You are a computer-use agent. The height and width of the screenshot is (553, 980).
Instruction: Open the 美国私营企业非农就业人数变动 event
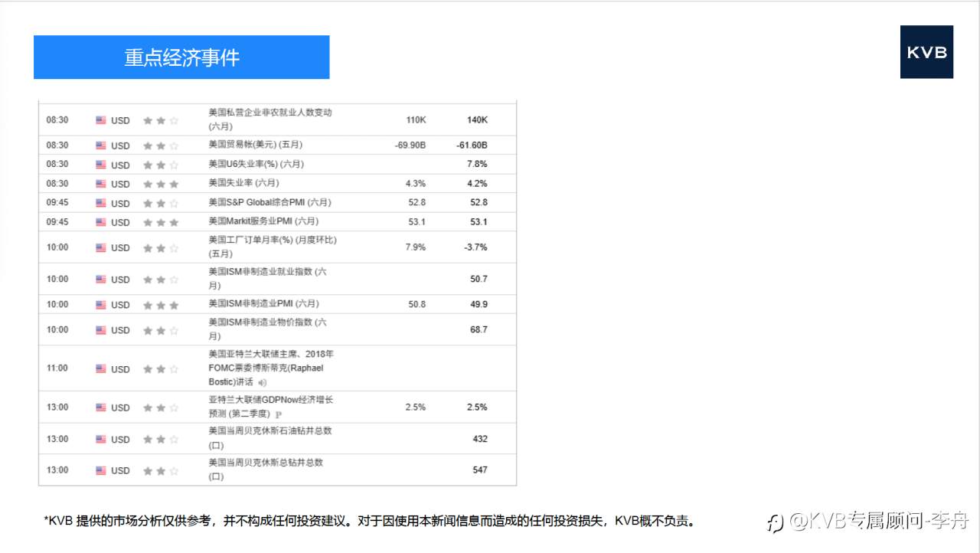point(270,119)
